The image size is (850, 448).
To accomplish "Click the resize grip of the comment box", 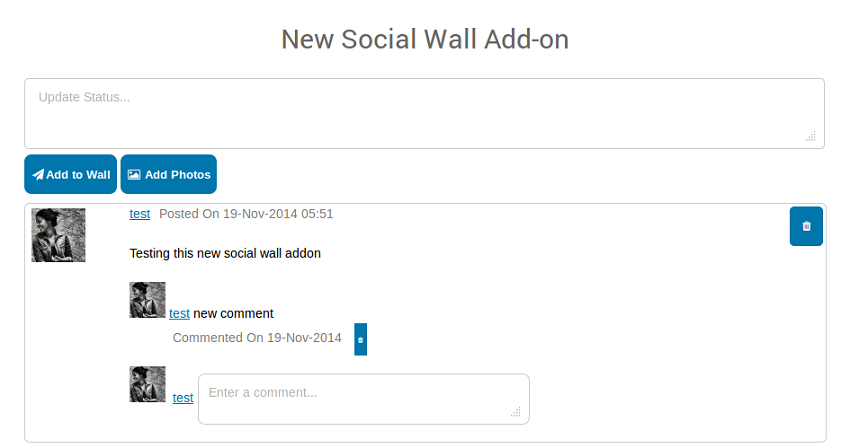I will (x=516, y=411).
